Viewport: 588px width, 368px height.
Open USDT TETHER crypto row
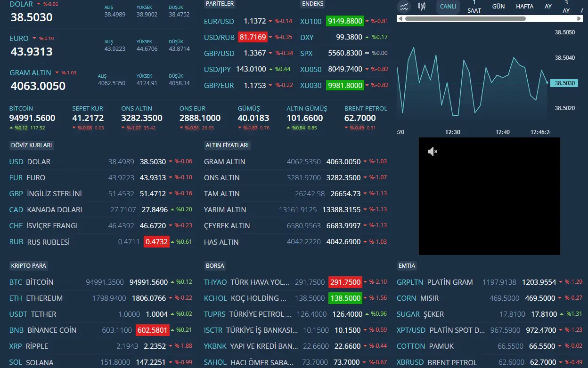[101, 314]
